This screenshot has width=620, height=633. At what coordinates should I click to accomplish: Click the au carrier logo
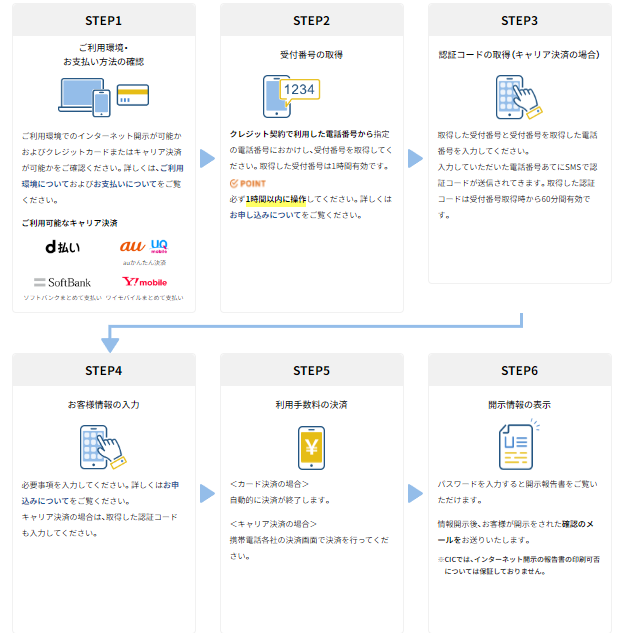click(x=132, y=245)
